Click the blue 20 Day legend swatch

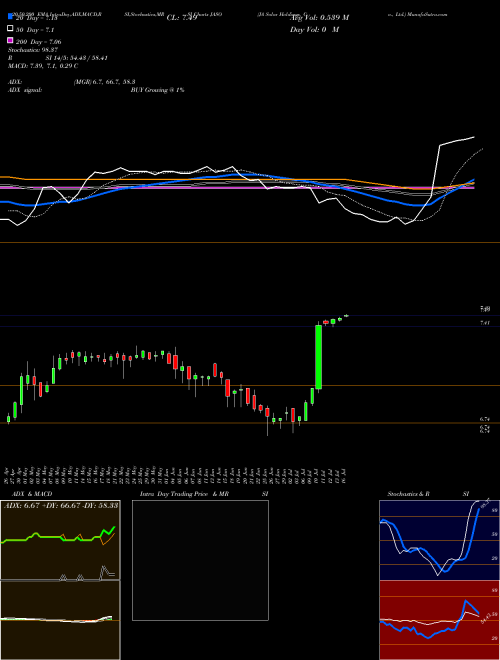[11, 17]
